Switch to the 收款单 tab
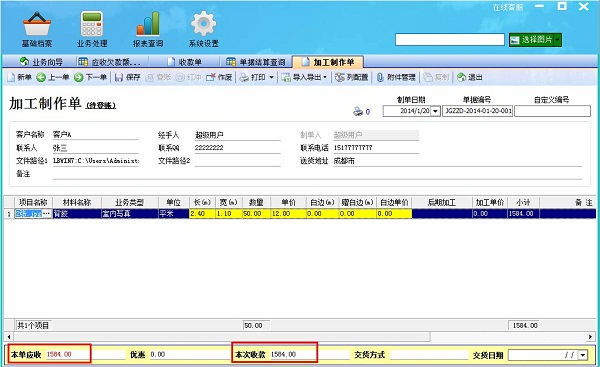The height and width of the screenshot is (367, 600). click(184, 62)
